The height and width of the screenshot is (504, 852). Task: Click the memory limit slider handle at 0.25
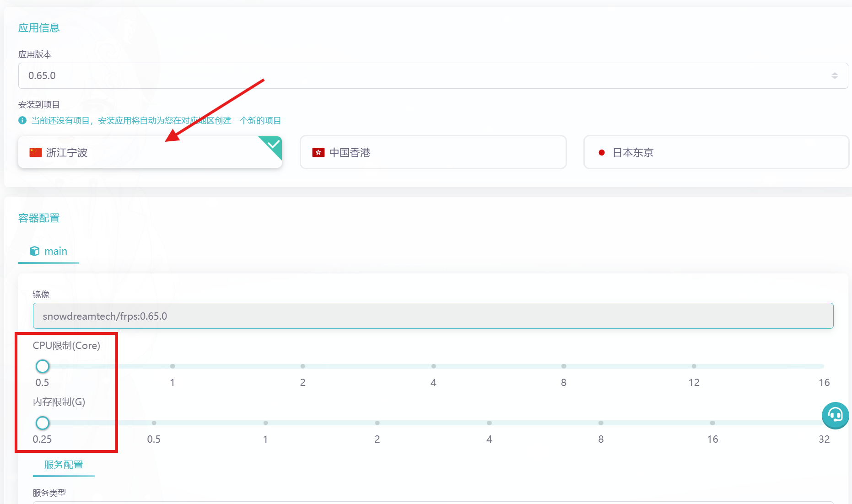[x=43, y=423]
